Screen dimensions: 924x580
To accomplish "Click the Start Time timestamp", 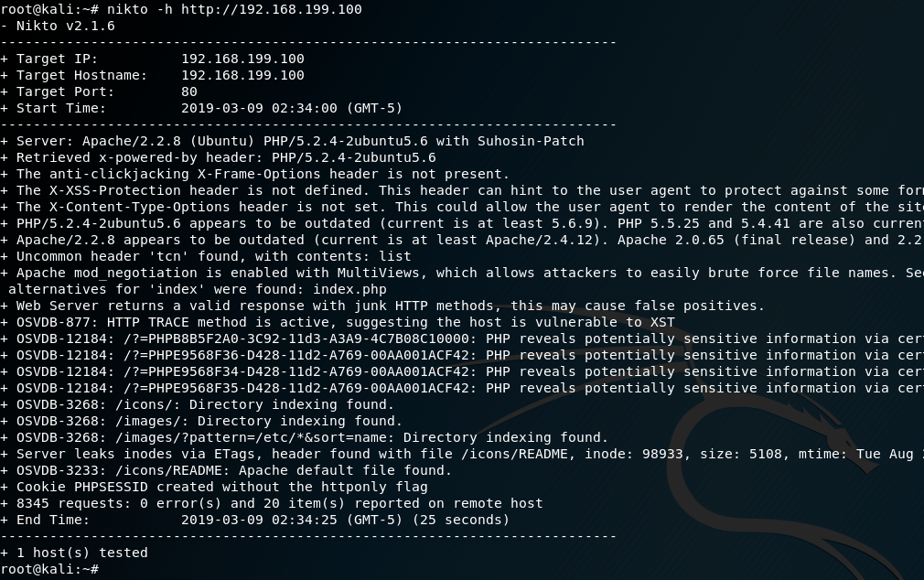I will point(291,108).
